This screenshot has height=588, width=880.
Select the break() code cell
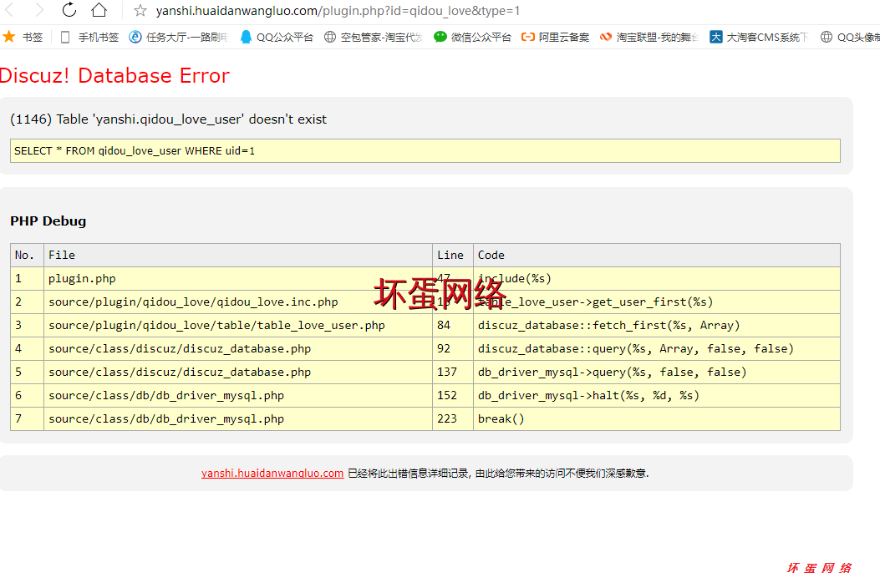657,419
